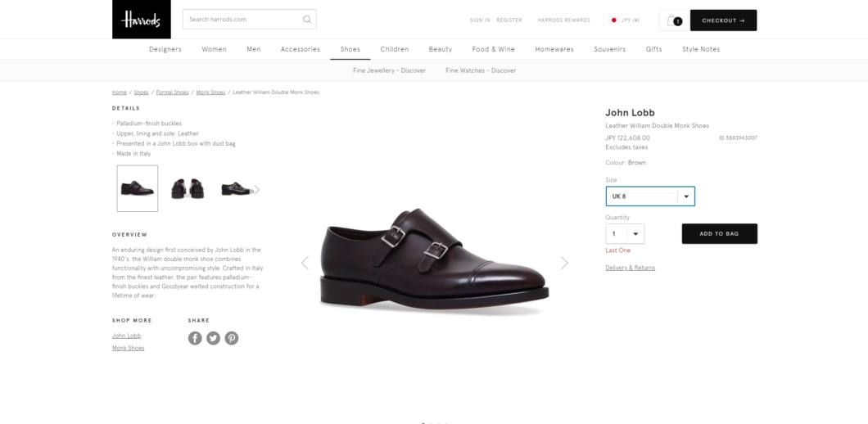Share on Twitter icon
The width and height of the screenshot is (868, 424).
pos(213,338)
